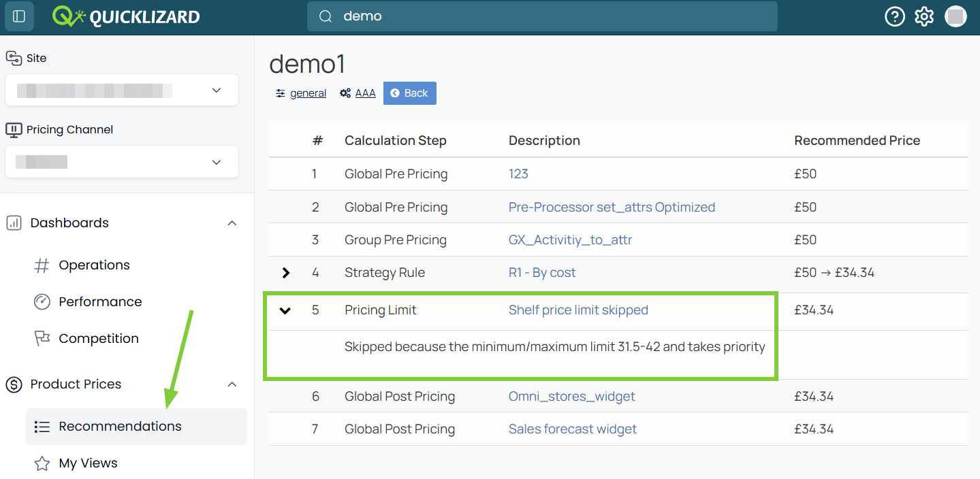Click the Back button
Viewport: 980px width, 479px height.
click(410, 93)
